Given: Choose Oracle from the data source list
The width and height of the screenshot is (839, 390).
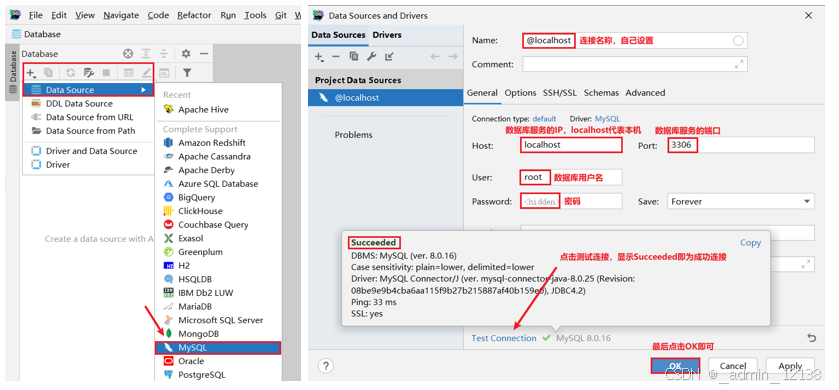Looking at the screenshot, I should [x=218, y=361].
